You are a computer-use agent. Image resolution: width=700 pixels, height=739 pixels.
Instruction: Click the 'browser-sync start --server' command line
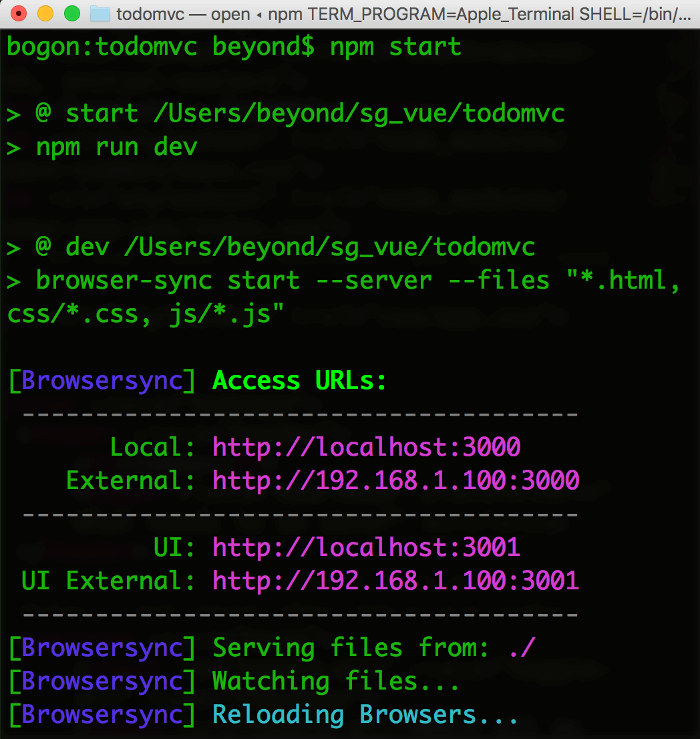coord(344,281)
